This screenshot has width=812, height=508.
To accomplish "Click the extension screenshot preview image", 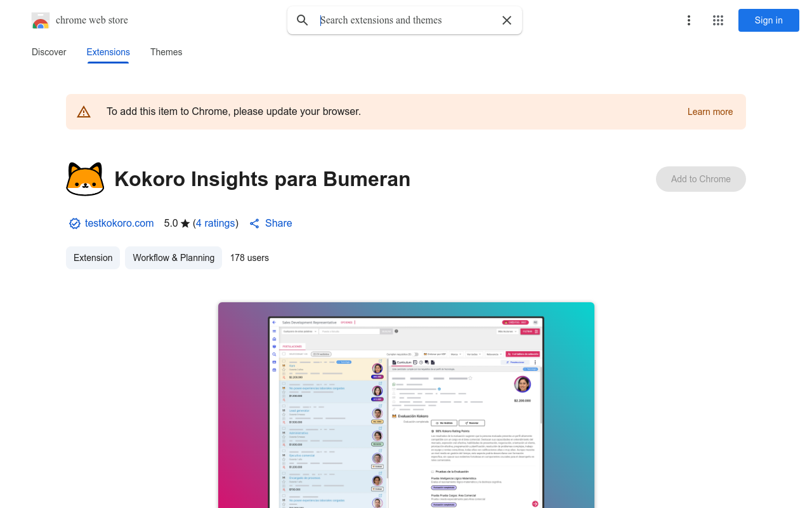I will pos(406,405).
